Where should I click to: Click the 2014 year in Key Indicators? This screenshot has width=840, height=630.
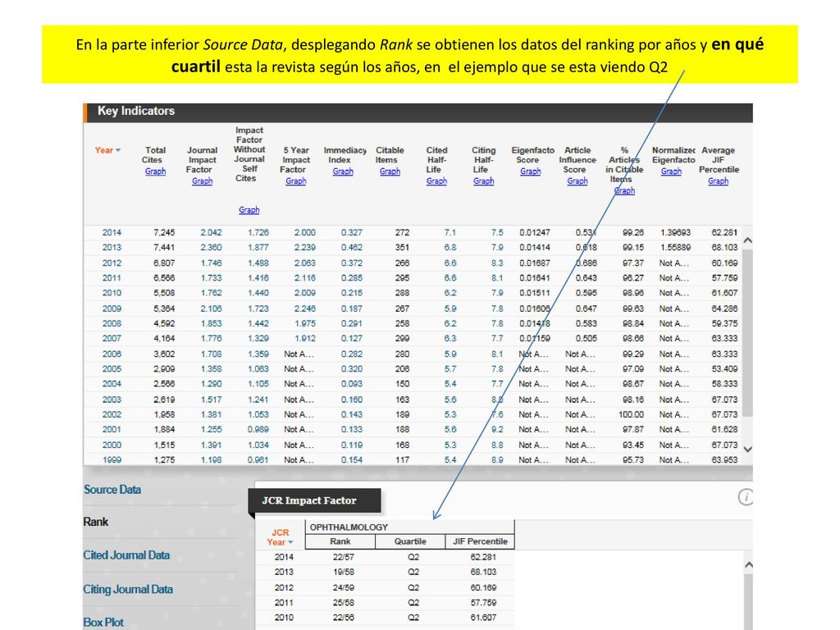(112, 232)
